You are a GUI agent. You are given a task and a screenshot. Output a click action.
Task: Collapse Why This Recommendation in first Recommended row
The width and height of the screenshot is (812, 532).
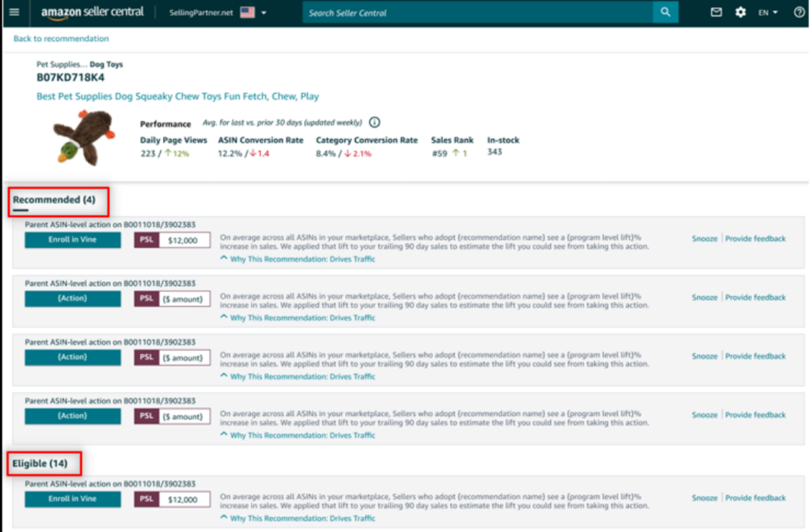(298, 258)
